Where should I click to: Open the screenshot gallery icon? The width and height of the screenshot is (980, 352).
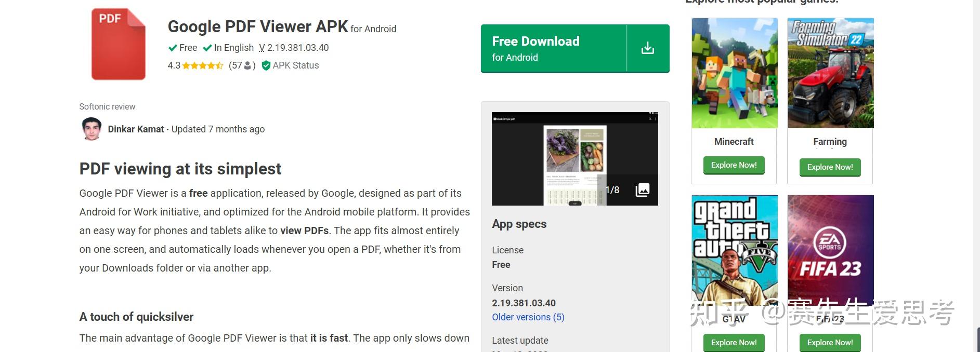[x=643, y=190]
